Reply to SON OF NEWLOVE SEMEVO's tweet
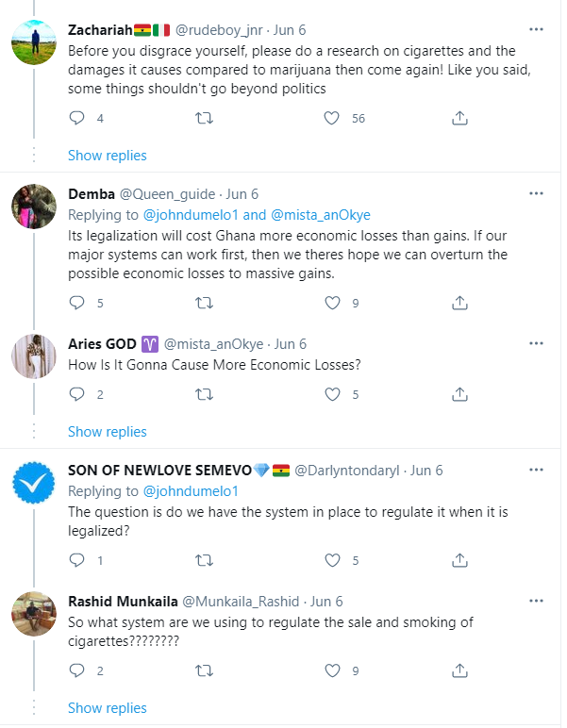Viewport: 567px width, 728px height. click(x=78, y=560)
